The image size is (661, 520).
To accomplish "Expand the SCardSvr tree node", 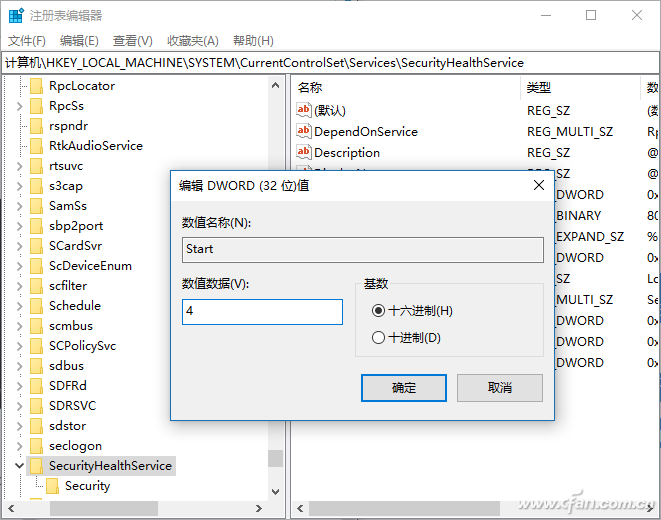I will point(19,246).
